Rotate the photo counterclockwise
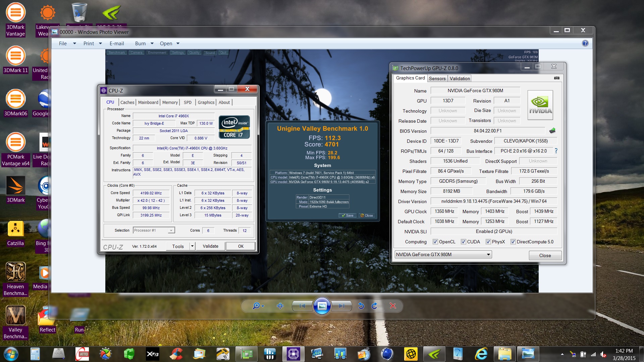 pyautogui.click(x=361, y=306)
